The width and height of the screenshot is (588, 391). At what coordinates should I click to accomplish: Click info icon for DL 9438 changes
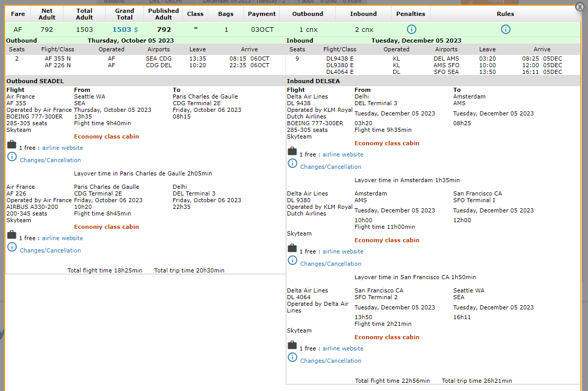(x=292, y=163)
